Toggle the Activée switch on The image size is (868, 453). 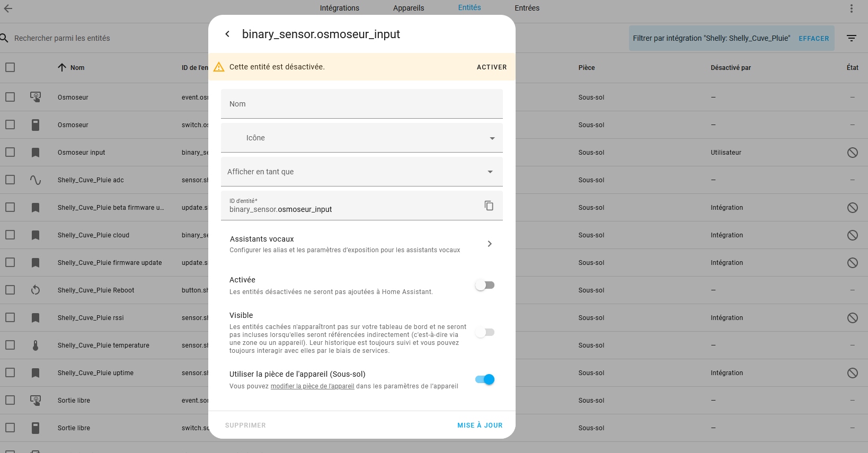[485, 285]
